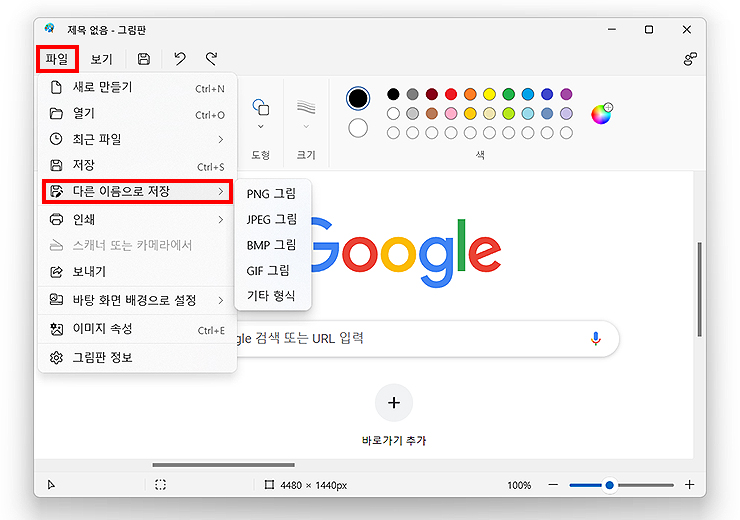
Task: Open the share icon at top right
Action: (690, 59)
